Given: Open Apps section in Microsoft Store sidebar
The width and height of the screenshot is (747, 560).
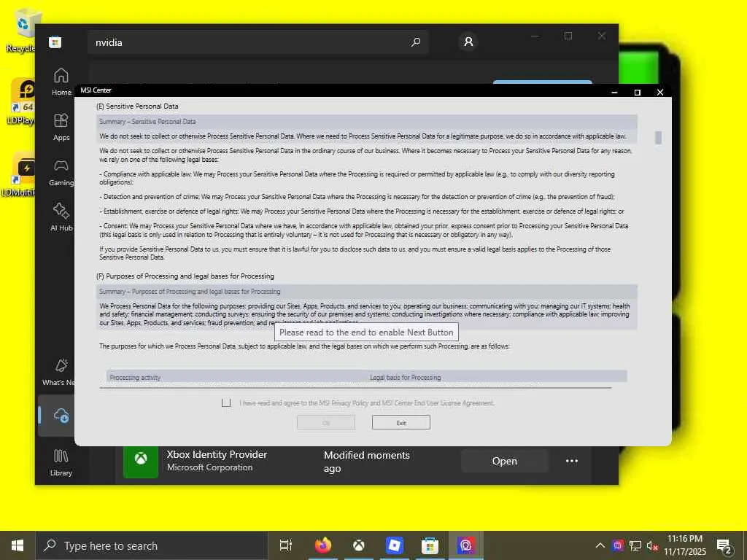Looking at the screenshot, I should 61,127.
